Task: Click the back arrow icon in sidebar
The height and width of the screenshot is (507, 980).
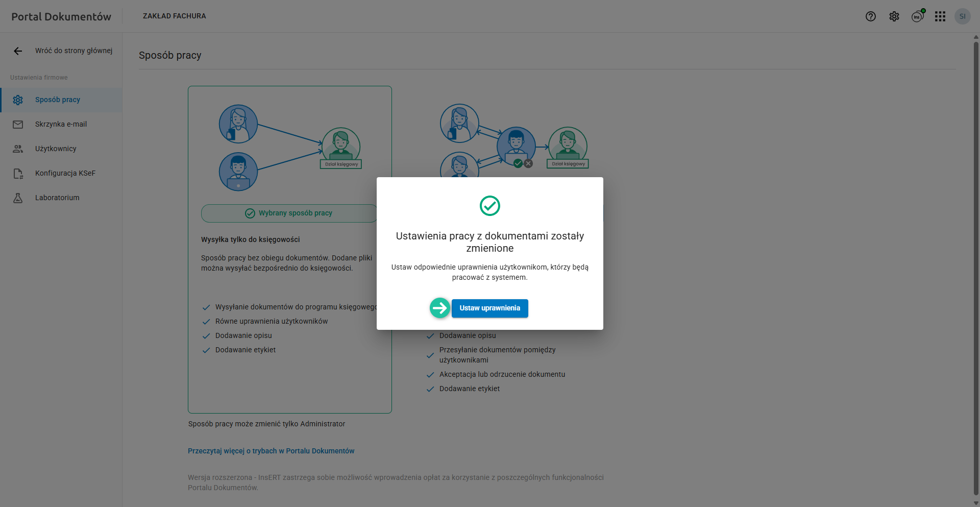Action: pos(18,51)
